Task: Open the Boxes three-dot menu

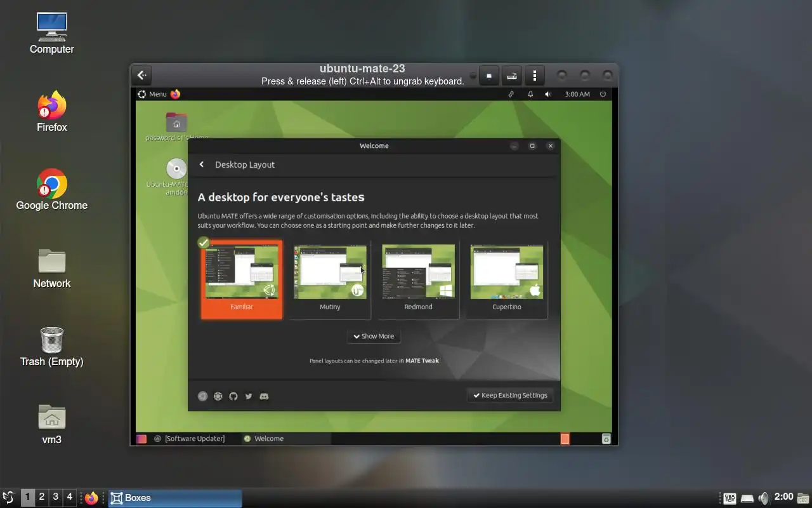Action: [535, 76]
